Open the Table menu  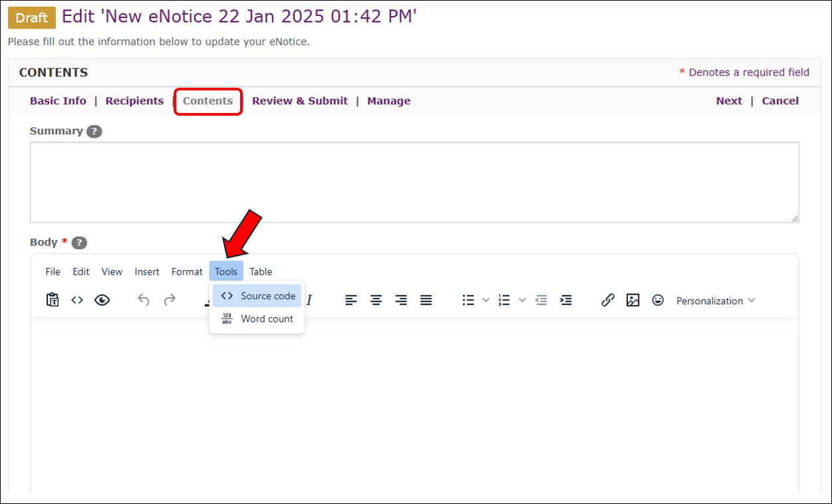click(261, 271)
